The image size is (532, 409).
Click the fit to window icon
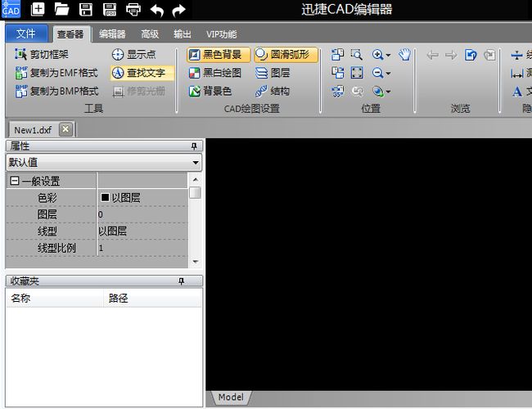click(357, 73)
